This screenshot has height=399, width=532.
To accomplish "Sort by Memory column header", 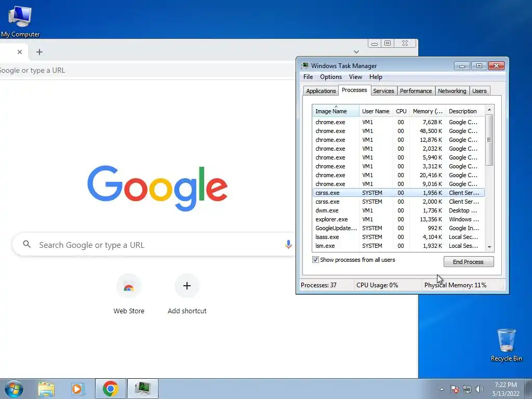I will pyautogui.click(x=427, y=111).
